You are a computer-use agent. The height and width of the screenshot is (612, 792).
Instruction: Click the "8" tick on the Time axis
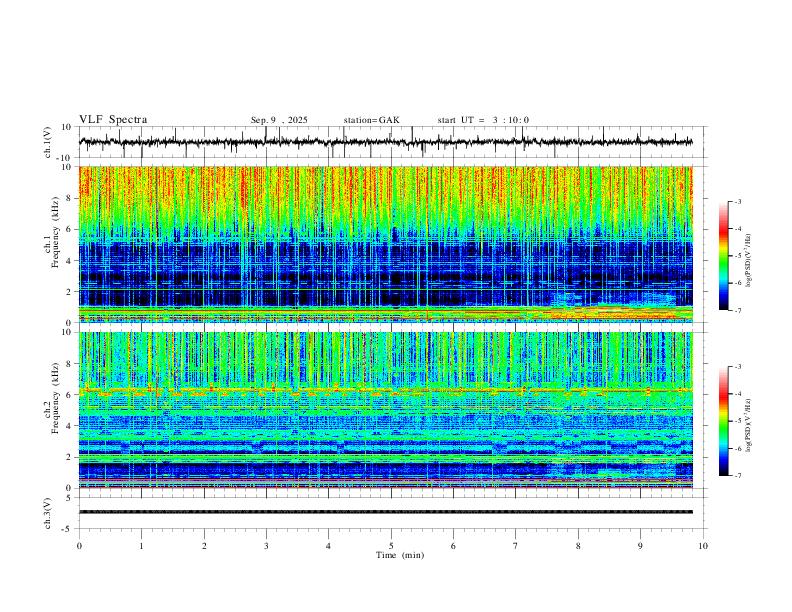[578, 546]
